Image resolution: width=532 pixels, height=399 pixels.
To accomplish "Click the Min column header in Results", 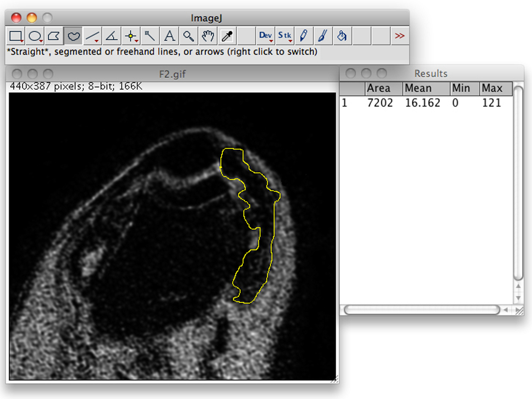I will tap(465, 88).
